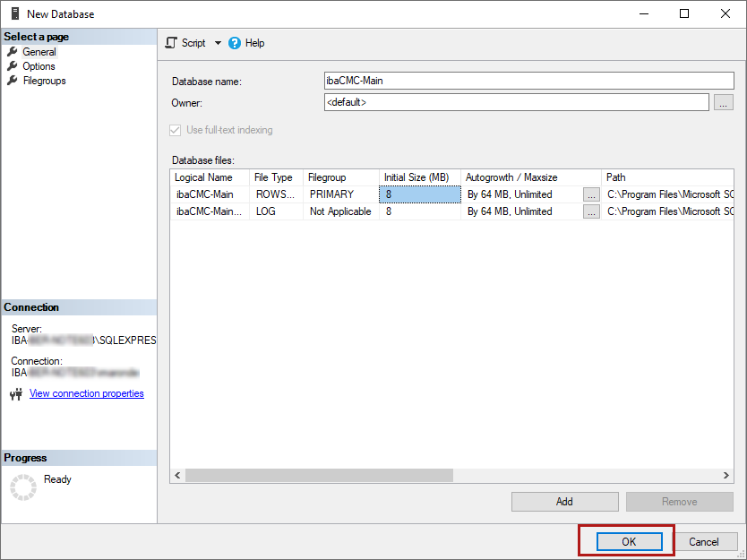747x560 pixels.
Task: Click the Owner text field
Action: point(516,102)
